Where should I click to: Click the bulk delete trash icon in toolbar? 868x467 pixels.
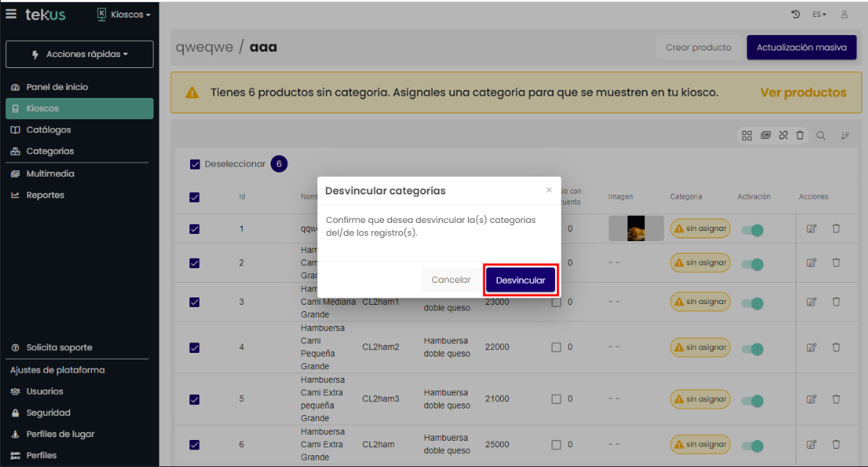(800, 135)
